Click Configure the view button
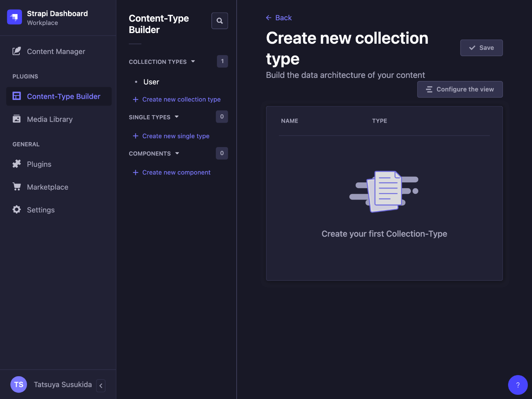Image resolution: width=532 pixels, height=399 pixels. pyautogui.click(x=460, y=89)
